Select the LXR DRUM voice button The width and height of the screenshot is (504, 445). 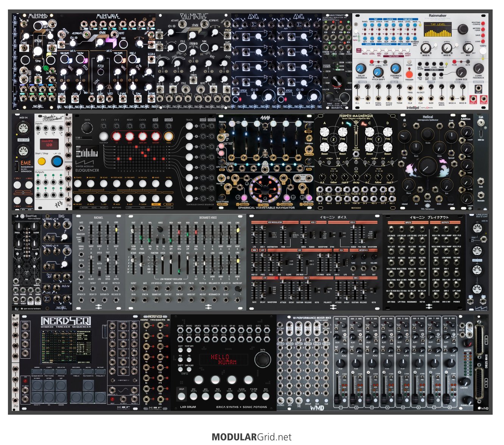click(x=181, y=396)
